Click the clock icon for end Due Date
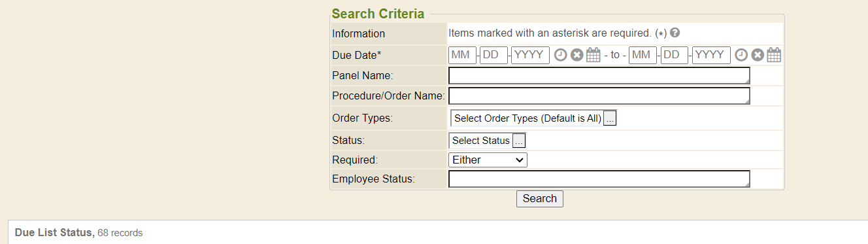Viewport: 868px width, 244px height. click(741, 55)
